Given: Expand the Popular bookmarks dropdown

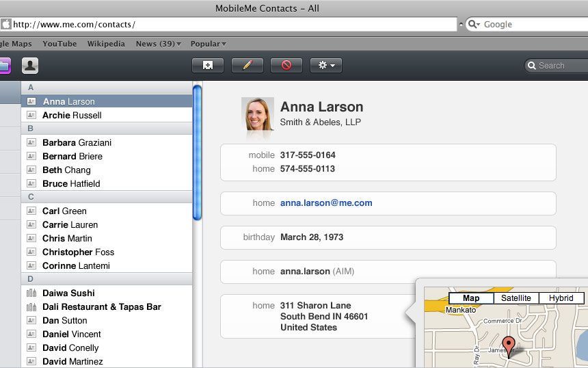Looking at the screenshot, I should (208, 44).
